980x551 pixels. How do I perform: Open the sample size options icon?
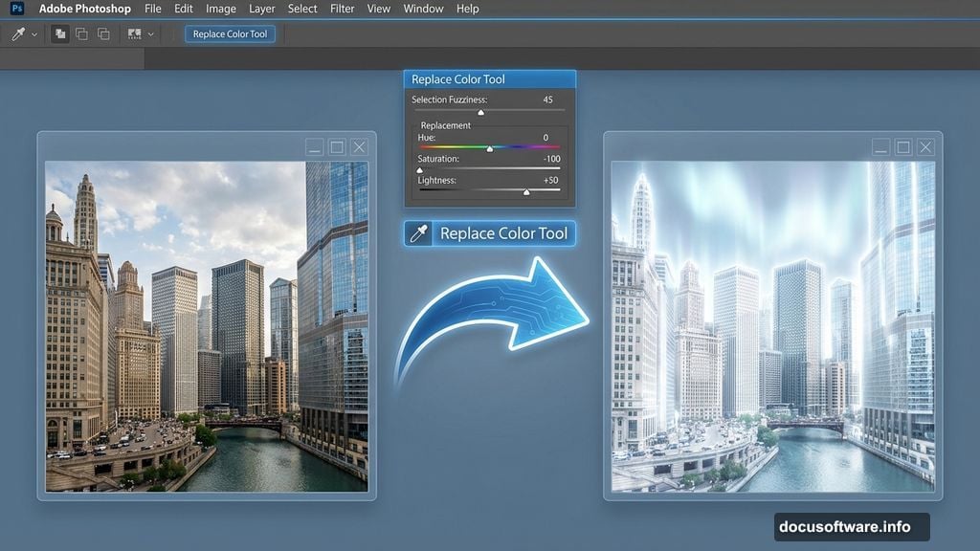(x=133, y=34)
